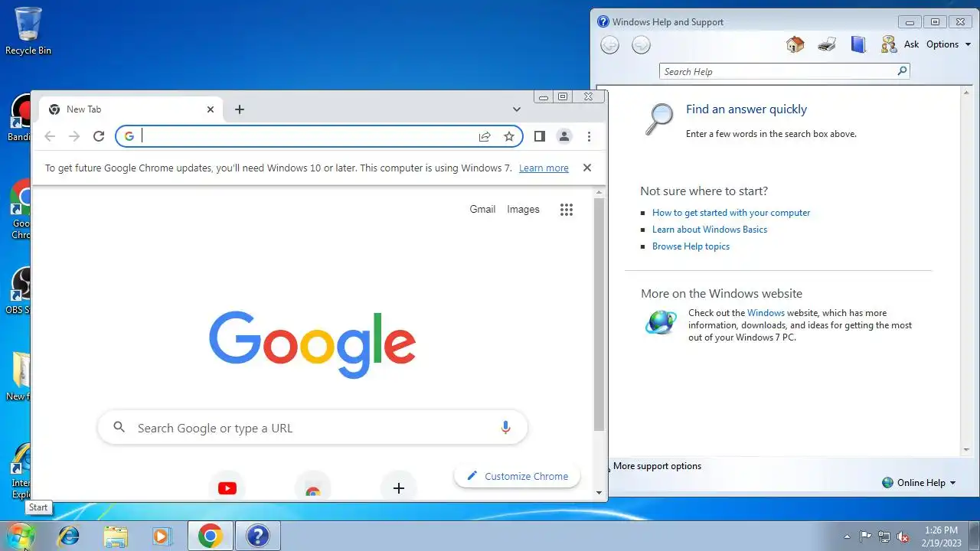
Task: Follow the Windows website link
Action: pyautogui.click(x=766, y=313)
